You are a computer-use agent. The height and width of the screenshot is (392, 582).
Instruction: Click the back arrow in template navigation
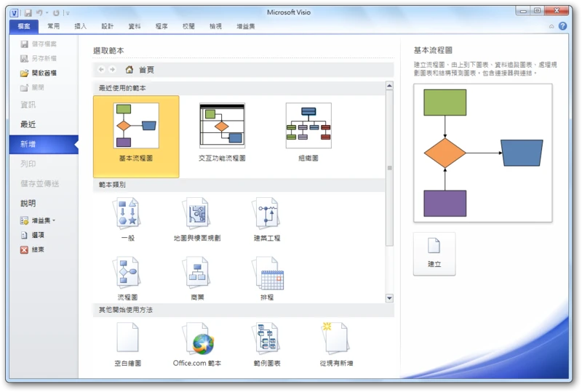(101, 69)
